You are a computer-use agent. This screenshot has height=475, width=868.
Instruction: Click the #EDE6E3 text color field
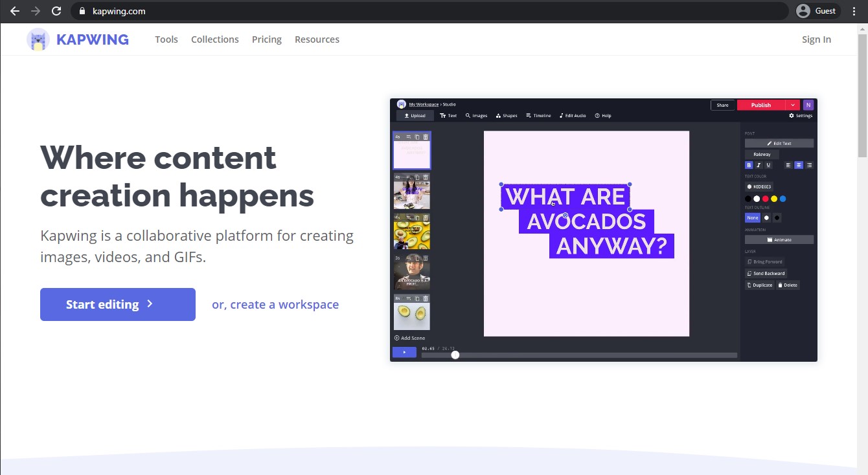tap(759, 186)
